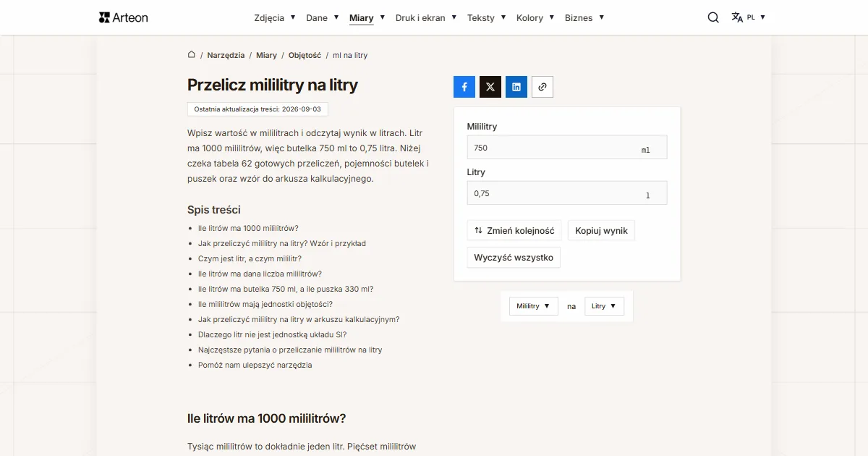Viewport: 868px width, 456px height.
Task: Open the PL language dropdown
Action: pyautogui.click(x=756, y=17)
